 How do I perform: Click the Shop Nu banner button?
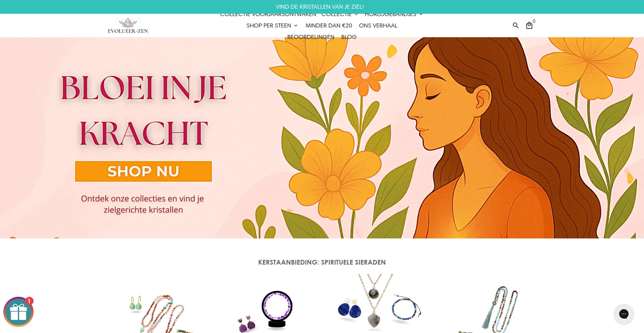(x=144, y=171)
